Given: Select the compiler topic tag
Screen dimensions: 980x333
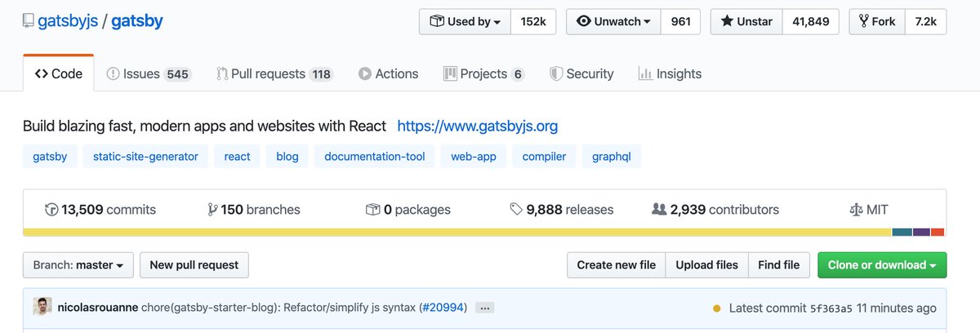Looking at the screenshot, I should (x=544, y=156).
